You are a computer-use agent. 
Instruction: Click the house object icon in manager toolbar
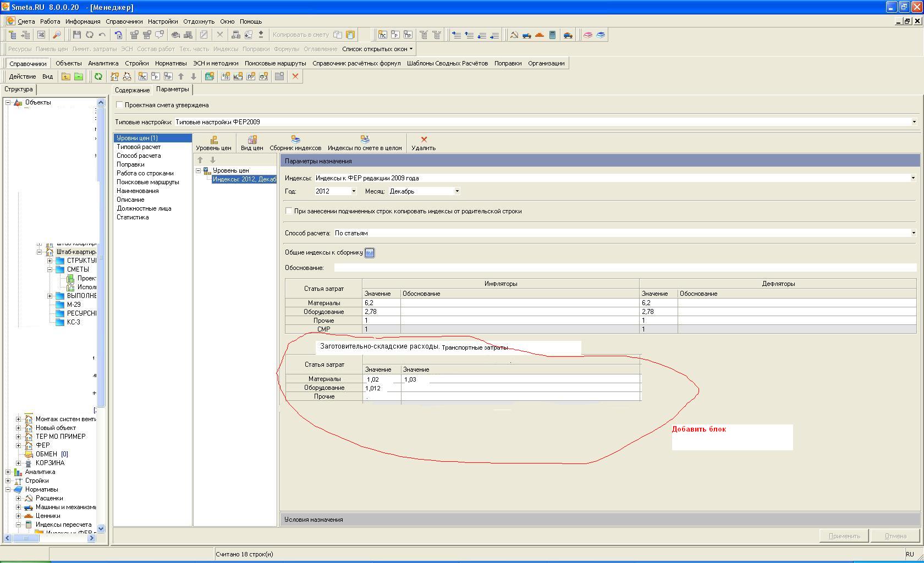tap(114, 76)
